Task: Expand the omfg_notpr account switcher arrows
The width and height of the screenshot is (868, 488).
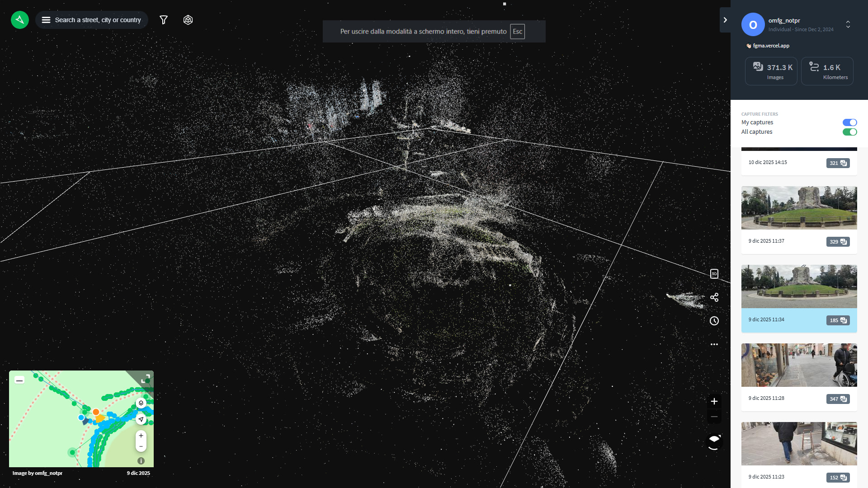Action: click(848, 24)
